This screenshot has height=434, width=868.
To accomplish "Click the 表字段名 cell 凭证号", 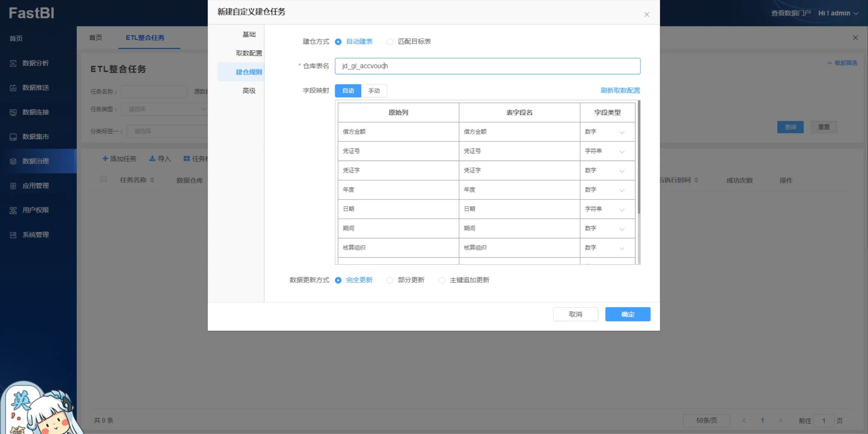I will [519, 151].
